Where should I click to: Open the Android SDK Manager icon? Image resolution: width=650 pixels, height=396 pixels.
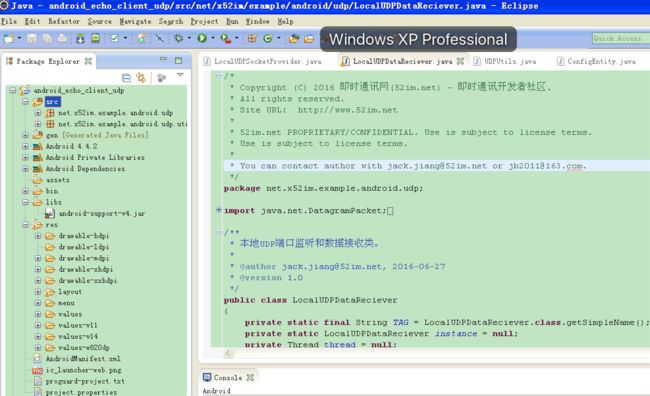(80, 39)
